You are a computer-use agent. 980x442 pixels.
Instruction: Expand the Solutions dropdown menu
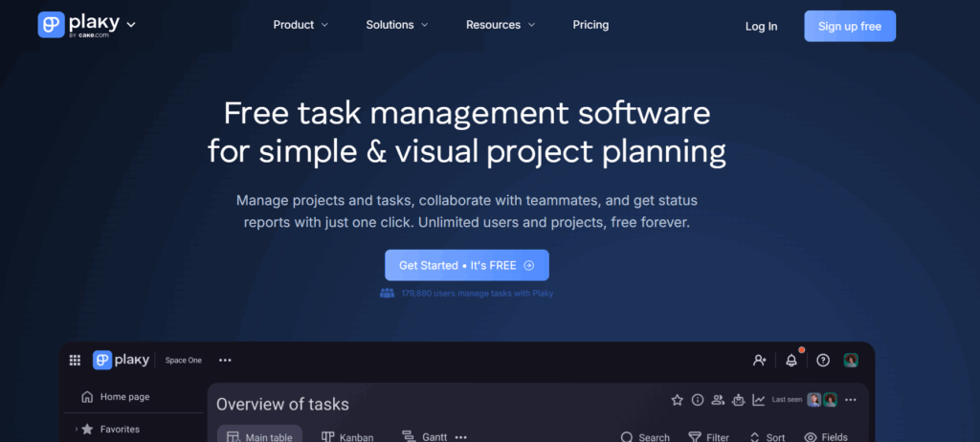(397, 25)
